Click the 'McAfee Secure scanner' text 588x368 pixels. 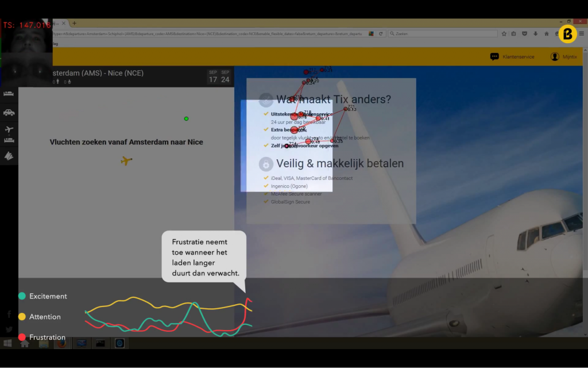click(296, 194)
